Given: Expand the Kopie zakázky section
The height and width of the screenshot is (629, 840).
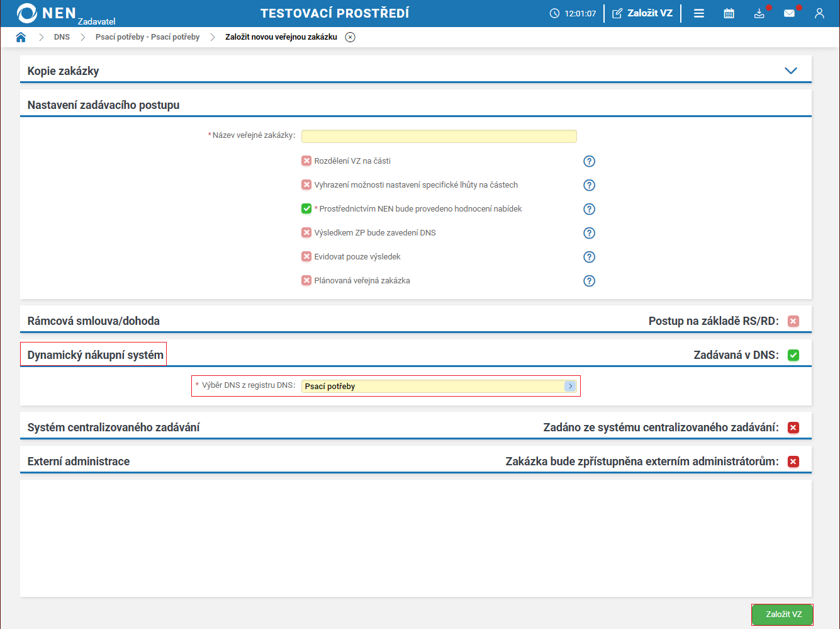Looking at the screenshot, I should (x=791, y=71).
